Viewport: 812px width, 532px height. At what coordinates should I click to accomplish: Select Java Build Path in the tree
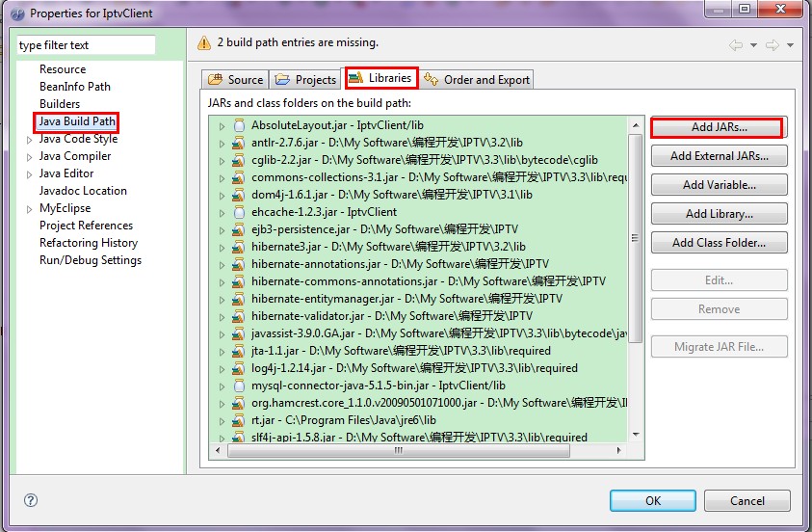tap(77, 121)
